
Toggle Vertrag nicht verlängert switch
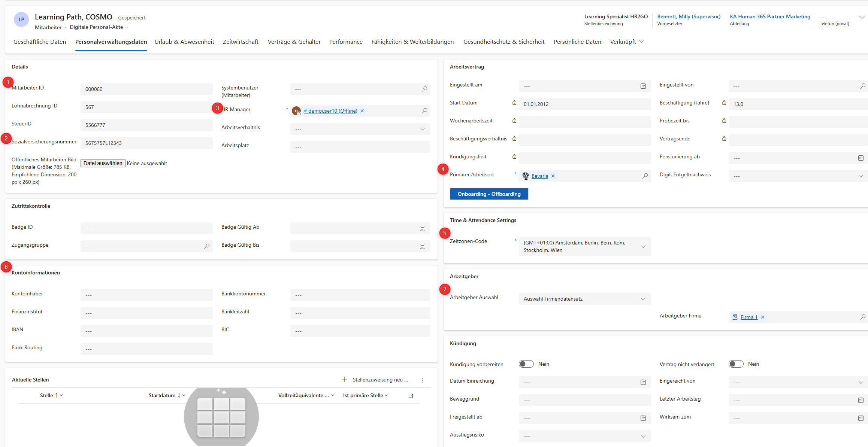point(736,364)
